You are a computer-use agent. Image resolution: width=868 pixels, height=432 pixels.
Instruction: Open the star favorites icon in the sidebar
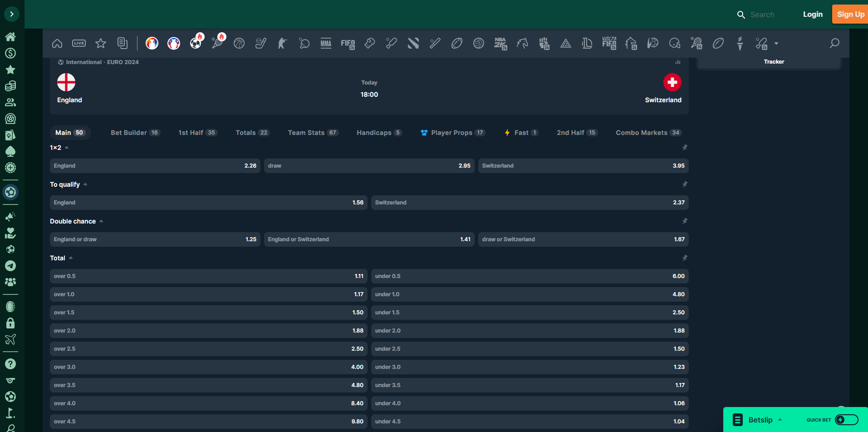click(x=10, y=70)
